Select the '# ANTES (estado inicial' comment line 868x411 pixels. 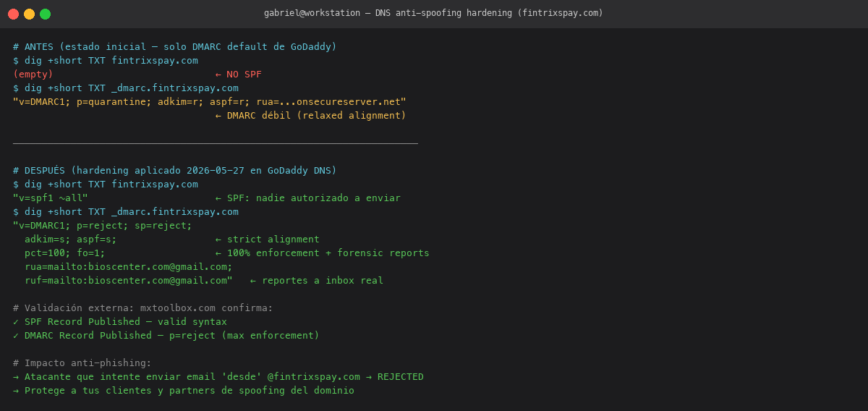(x=175, y=47)
